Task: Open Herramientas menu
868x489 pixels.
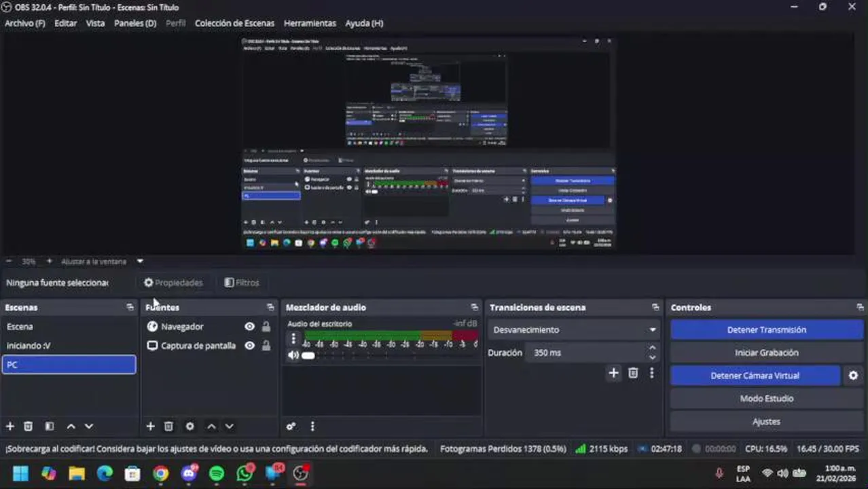Action: (x=310, y=23)
